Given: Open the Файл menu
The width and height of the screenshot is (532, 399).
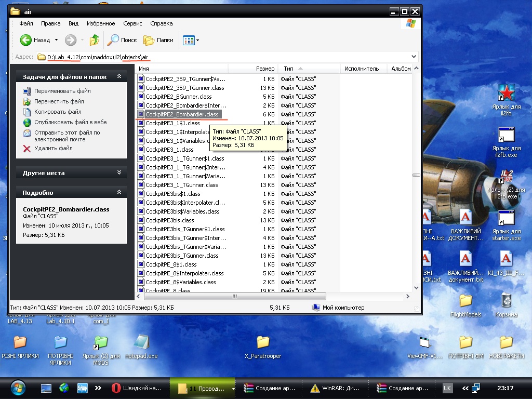Looking at the screenshot, I should pyautogui.click(x=26, y=23).
